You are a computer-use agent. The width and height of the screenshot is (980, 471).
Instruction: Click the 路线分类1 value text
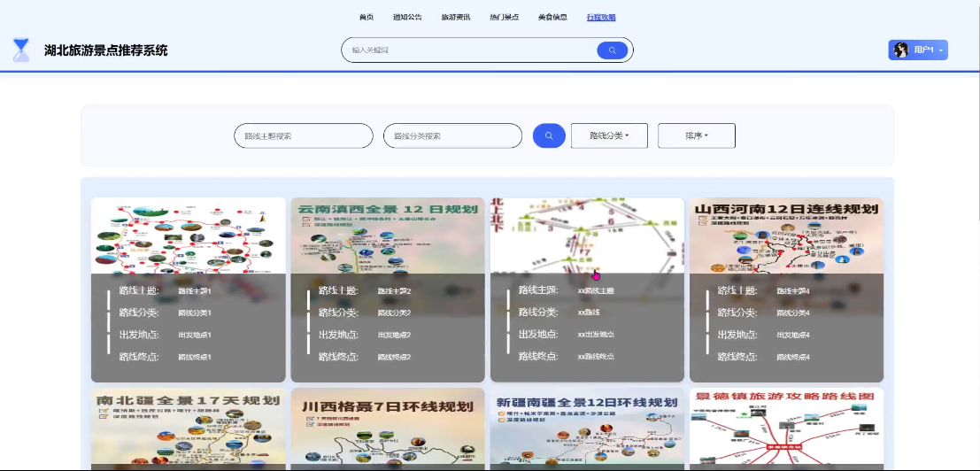(x=195, y=313)
